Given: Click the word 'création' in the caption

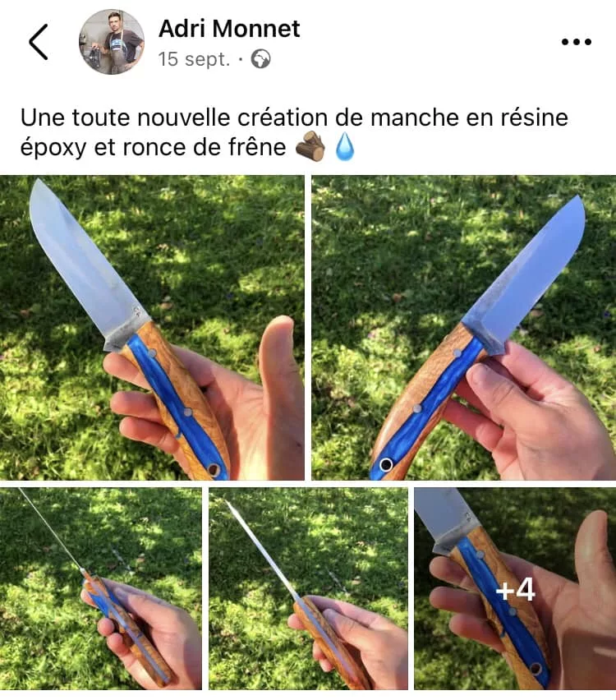Looking at the screenshot, I should pos(283,117).
